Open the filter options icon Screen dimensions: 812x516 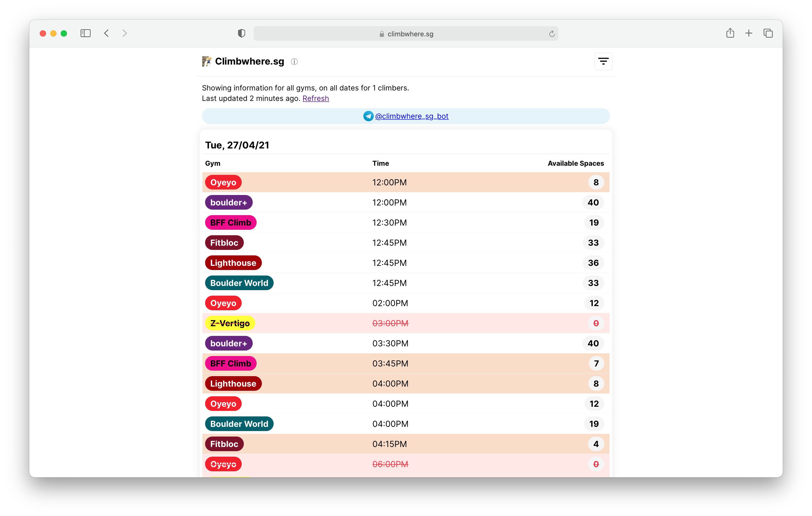point(603,61)
